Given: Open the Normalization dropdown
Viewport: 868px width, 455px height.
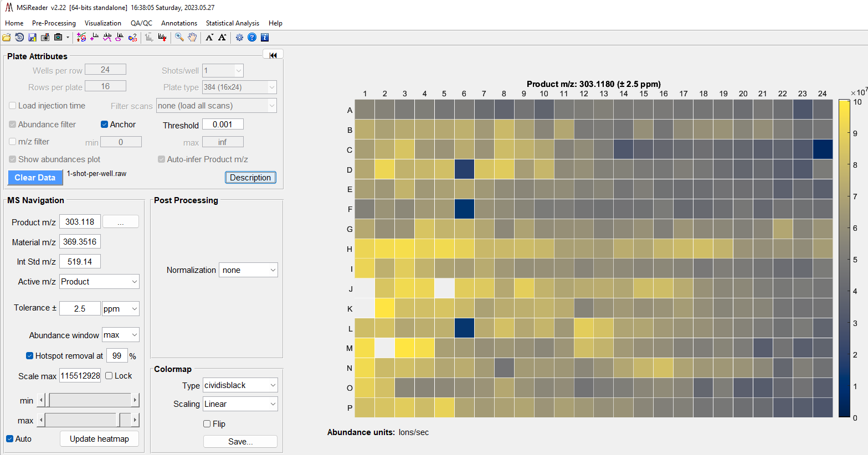Looking at the screenshot, I should [248, 270].
